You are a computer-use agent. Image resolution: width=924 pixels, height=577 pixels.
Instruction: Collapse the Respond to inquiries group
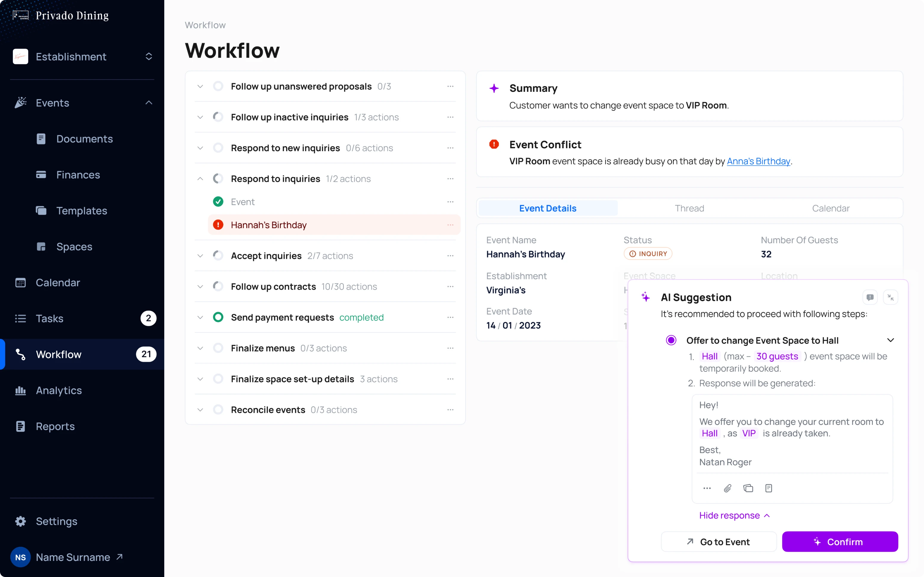(200, 179)
